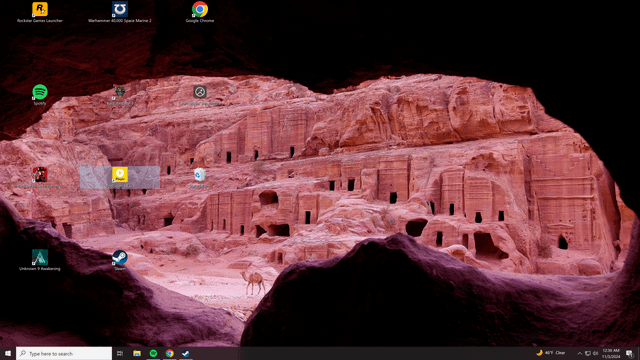Open Task View from taskbar
The height and width of the screenshot is (360, 640).
click(120, 353)
